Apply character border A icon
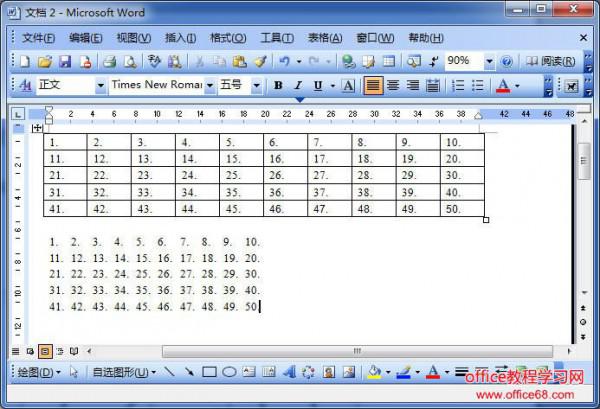Image resolution: width=600 pixels, height=409 pixels. tap(348, 85)
